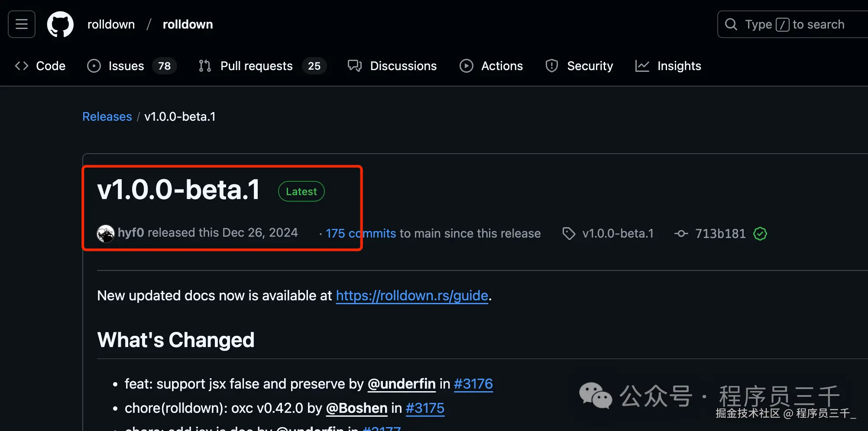View the Insights tab

(679, 66)
